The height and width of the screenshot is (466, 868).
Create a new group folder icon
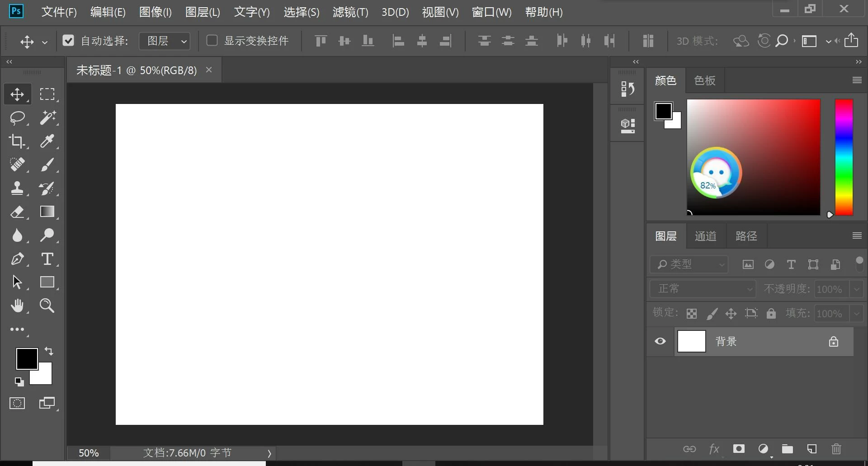pos(788,449)
